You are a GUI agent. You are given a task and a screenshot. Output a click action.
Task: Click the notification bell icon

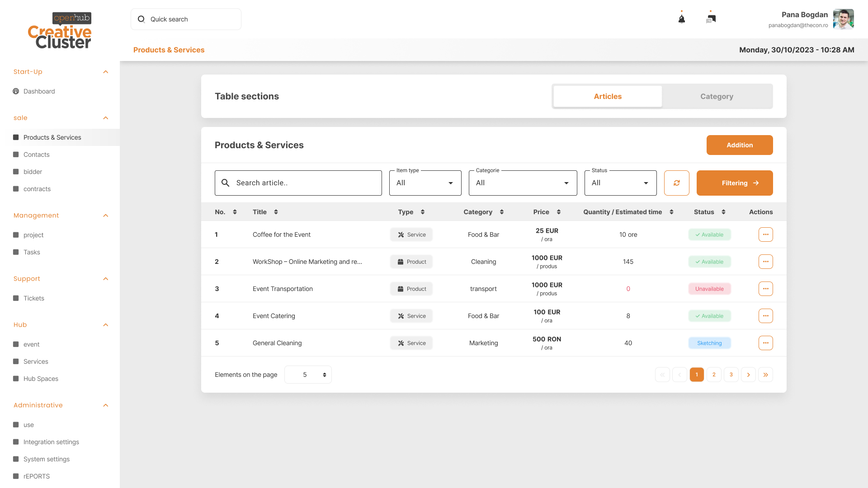[682, 19]
